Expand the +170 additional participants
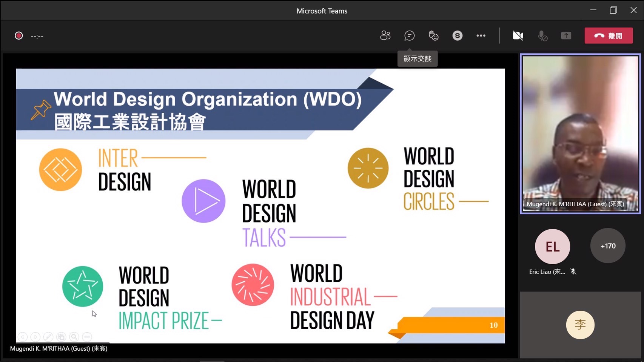The width and height of the screenshot is (644, 362). [x=608, y=246]
